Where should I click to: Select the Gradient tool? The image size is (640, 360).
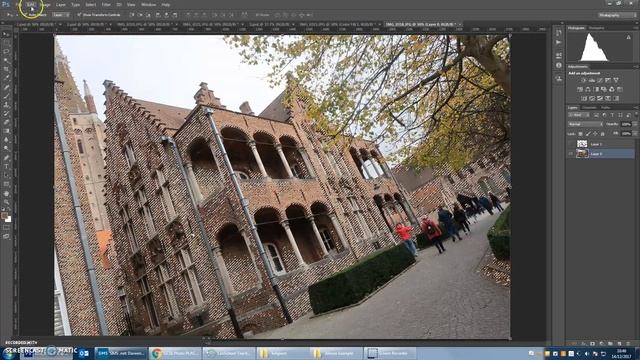click(6, 131)
